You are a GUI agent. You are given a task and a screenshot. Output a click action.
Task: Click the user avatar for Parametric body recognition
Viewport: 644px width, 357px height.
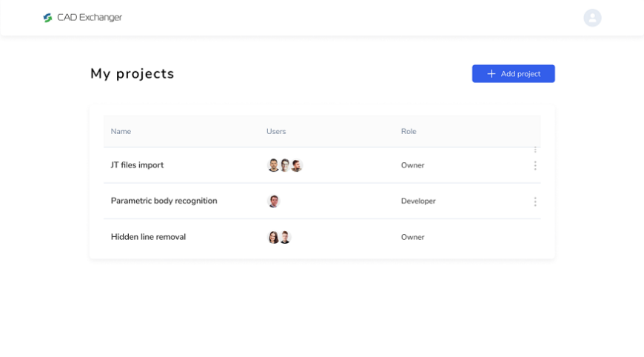[x=273, y=201]
